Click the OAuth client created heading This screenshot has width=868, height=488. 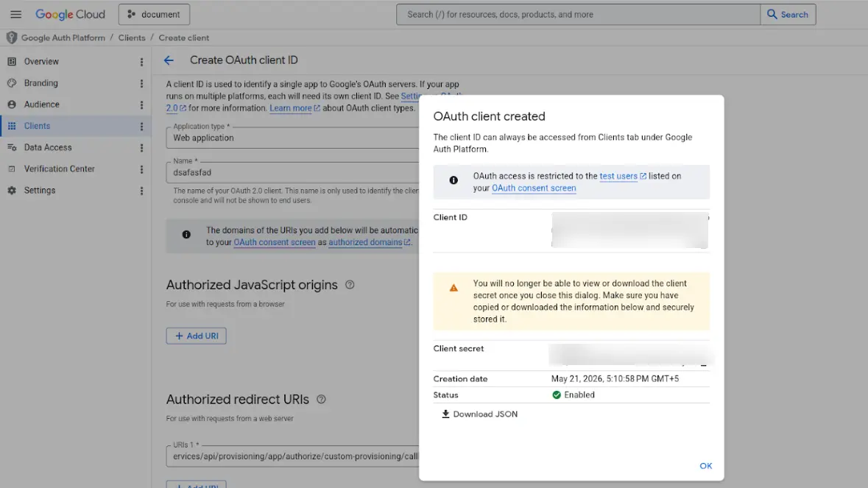click(x=490, y=116)
